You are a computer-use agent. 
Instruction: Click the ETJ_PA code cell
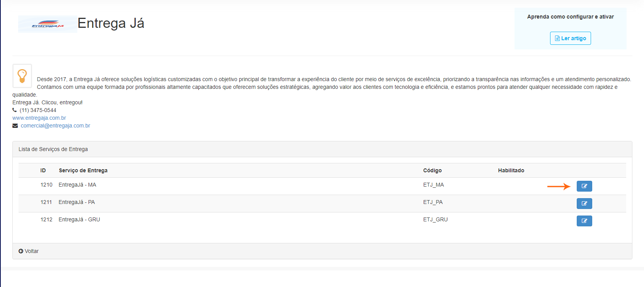(x=433, y=202)
